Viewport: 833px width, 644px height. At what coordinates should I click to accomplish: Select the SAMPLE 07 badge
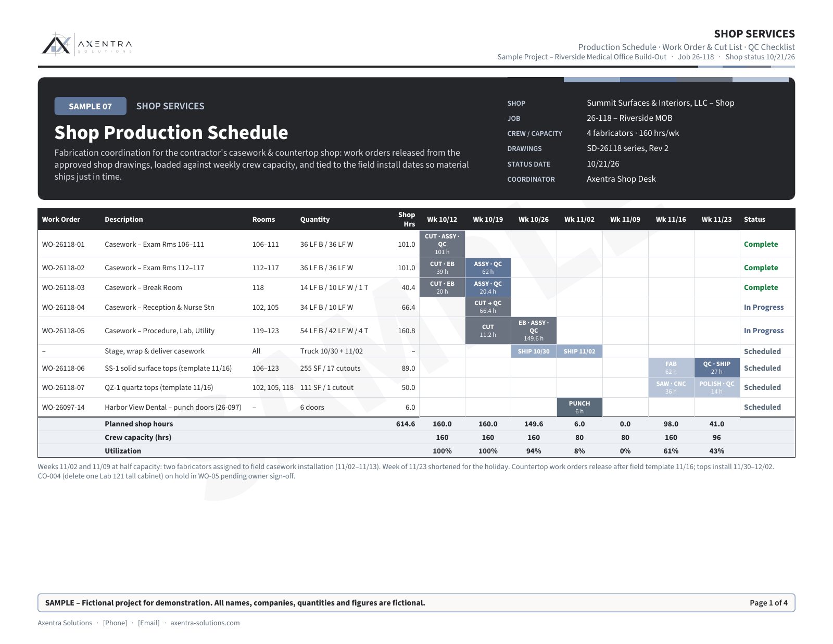click(90, 106)
